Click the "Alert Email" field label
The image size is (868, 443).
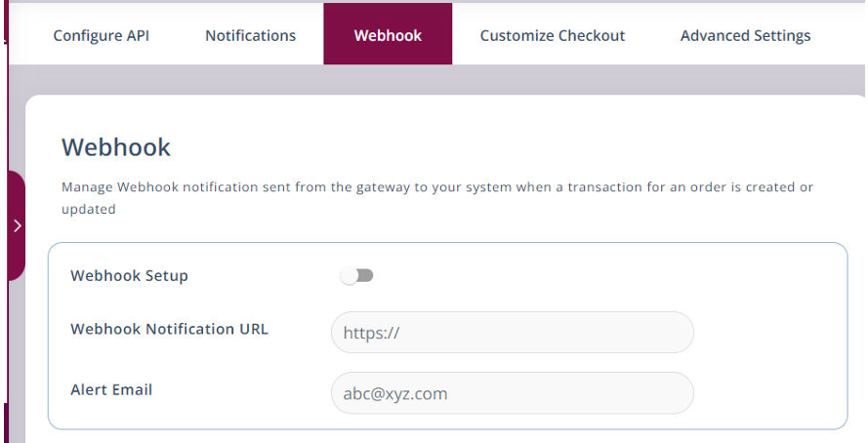[111, 389]
